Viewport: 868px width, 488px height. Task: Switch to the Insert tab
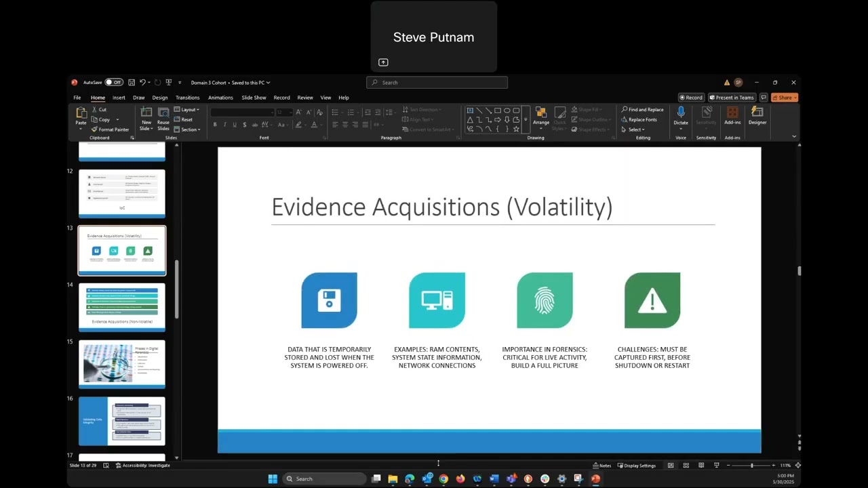pos(119,98)
